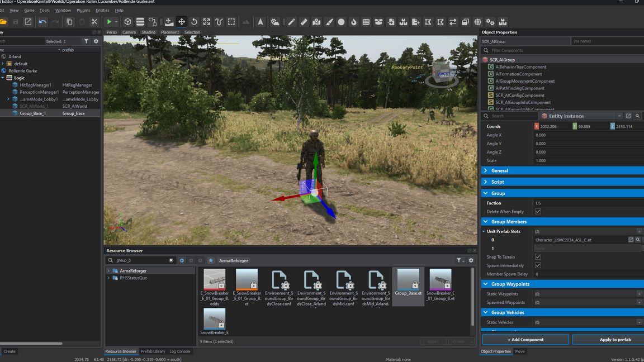
Task: Select the Move gizmo tool
Action: tap(182, 22)
